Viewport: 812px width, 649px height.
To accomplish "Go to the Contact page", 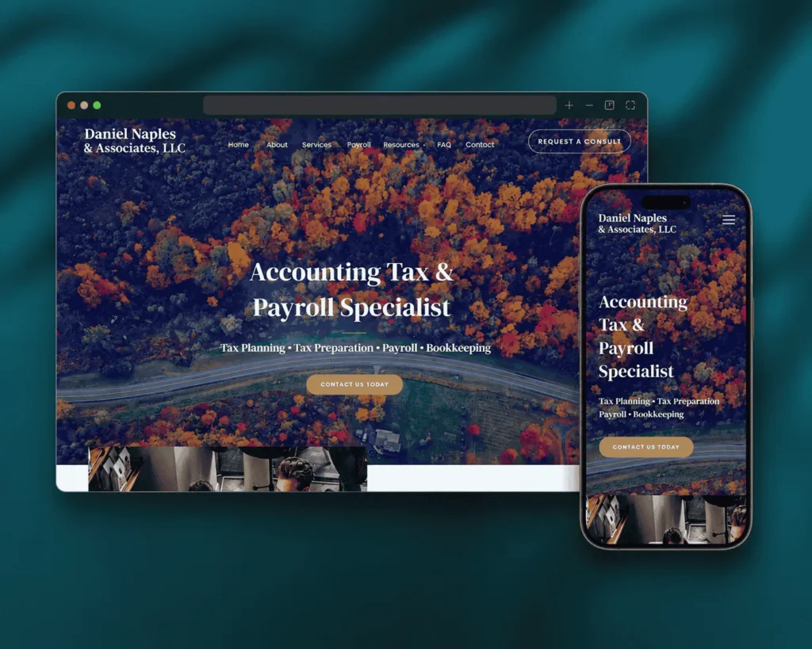I will (x=480, y=144).
